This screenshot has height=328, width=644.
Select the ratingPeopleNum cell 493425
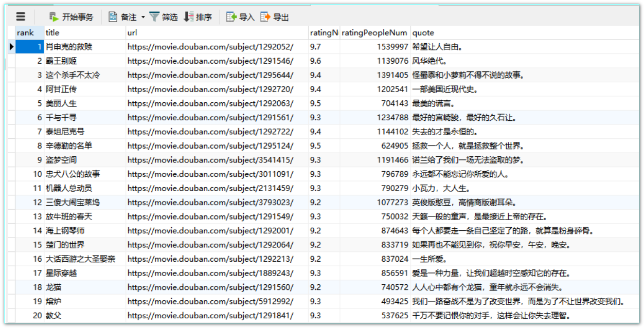[x=375, y=301]
